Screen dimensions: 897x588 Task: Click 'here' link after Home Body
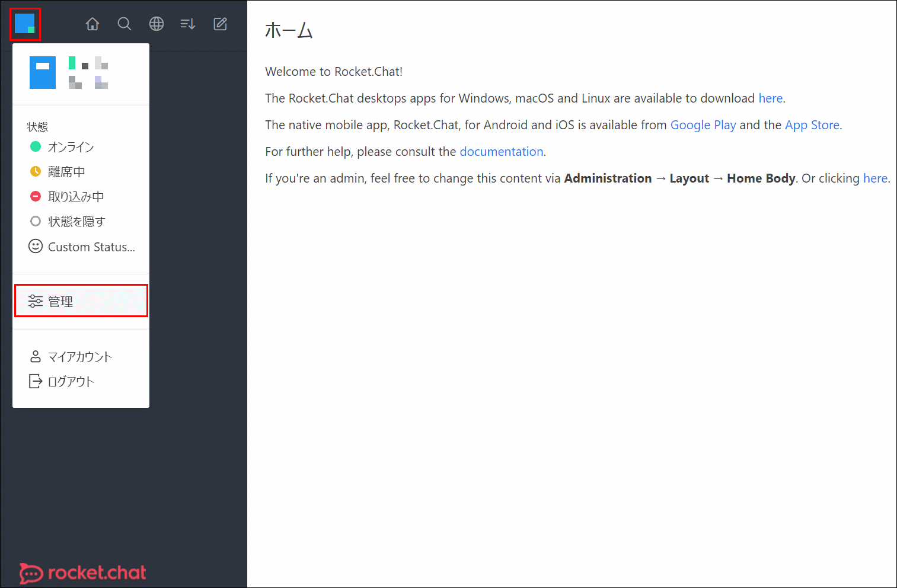tap(875, 178)
